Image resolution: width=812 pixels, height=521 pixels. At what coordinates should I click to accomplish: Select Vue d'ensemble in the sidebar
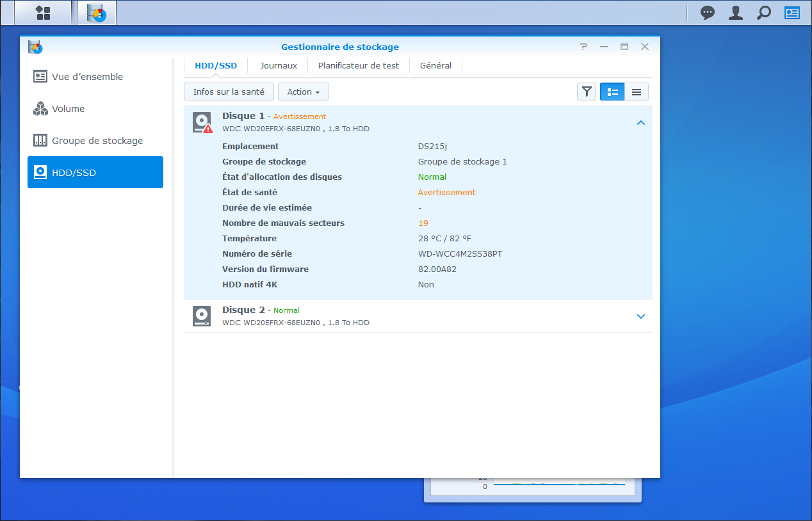coord(87,77)
